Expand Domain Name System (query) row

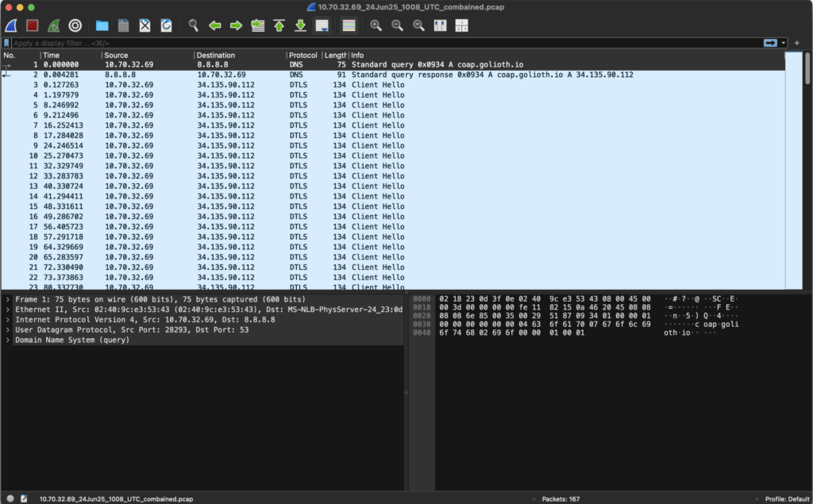pyautogui.click(x=8, y=340)
